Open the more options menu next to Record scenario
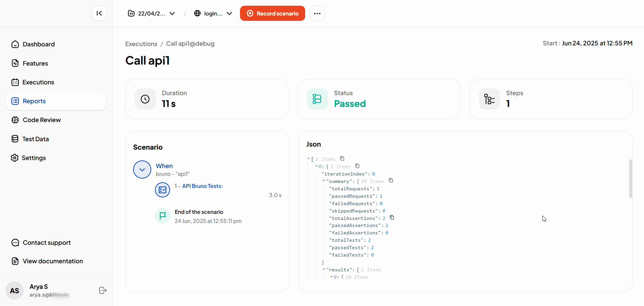 point(317,13)
